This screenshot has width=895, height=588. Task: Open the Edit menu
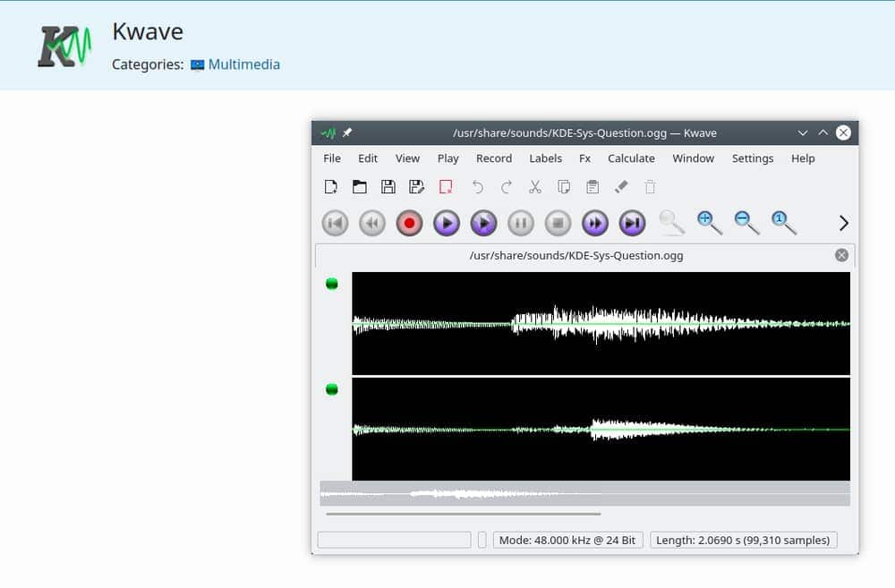(368, 158)
